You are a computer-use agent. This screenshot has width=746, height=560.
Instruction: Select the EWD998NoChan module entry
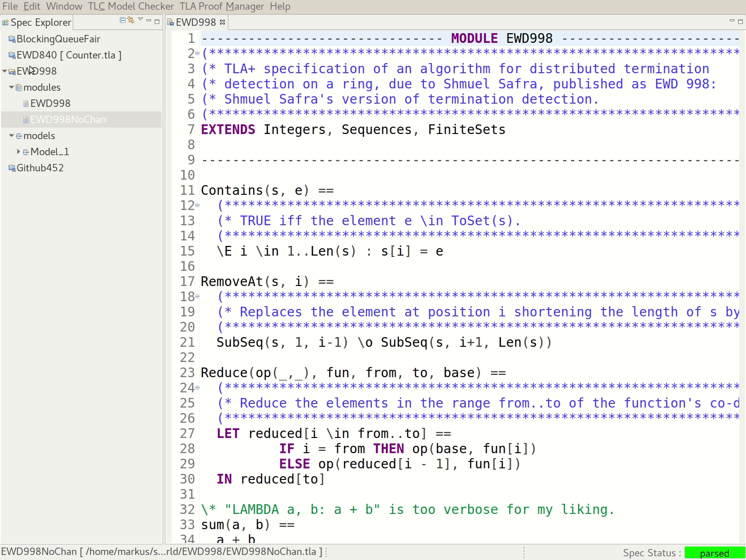[x=69, y=119]
